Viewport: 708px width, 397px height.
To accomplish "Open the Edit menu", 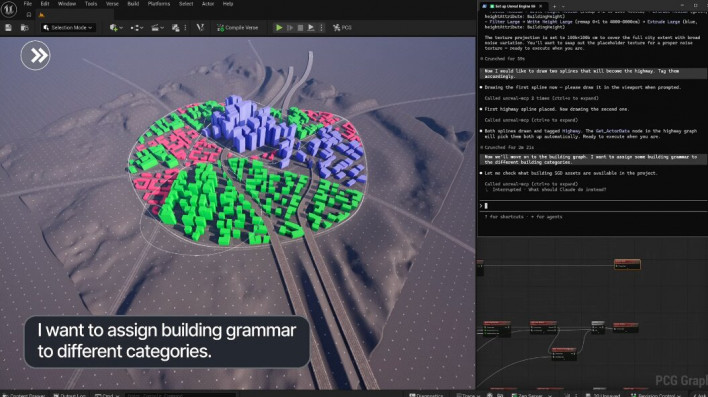I will click(x=45, y=4).
